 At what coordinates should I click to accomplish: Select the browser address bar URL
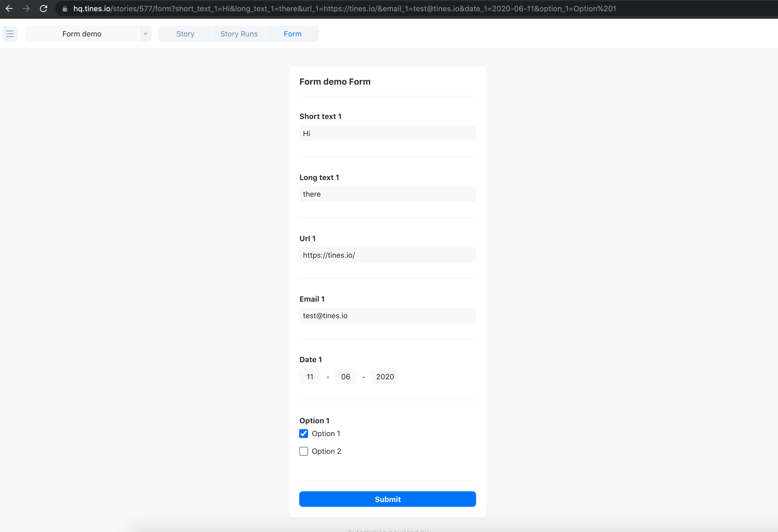[x=344, y=9]
